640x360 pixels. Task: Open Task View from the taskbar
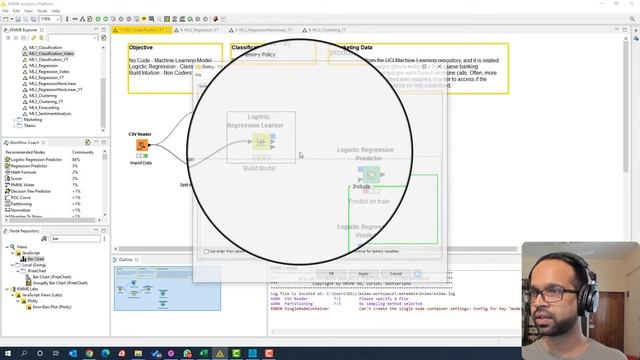pos(56,353)
